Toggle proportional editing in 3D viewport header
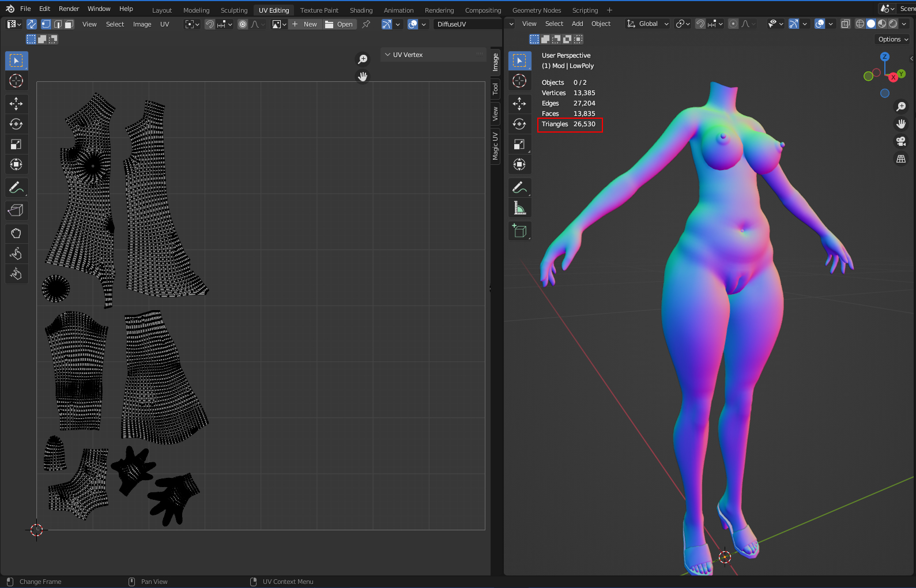 [x=733, y=24]
